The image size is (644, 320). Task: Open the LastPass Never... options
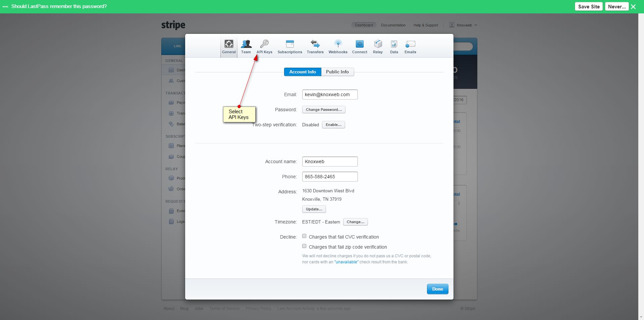coord(617,6)
